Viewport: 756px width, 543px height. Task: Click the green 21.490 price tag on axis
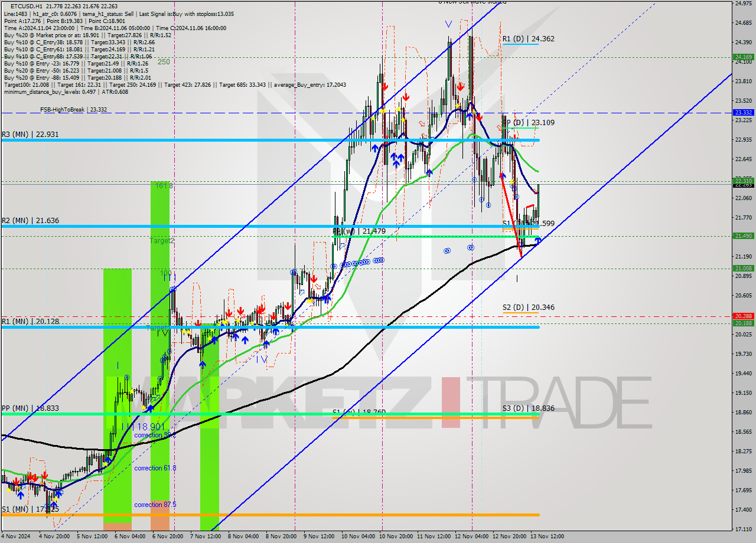(x=743, y=236)
